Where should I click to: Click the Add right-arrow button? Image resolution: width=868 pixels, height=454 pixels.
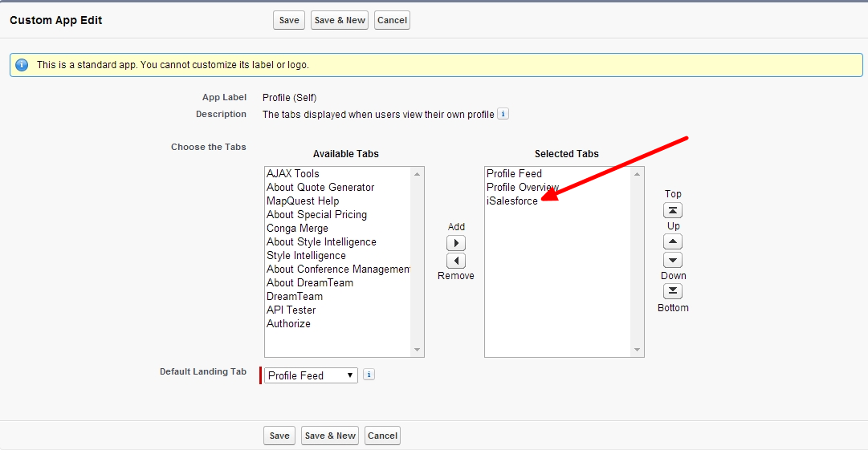click(x=456, y=243)
